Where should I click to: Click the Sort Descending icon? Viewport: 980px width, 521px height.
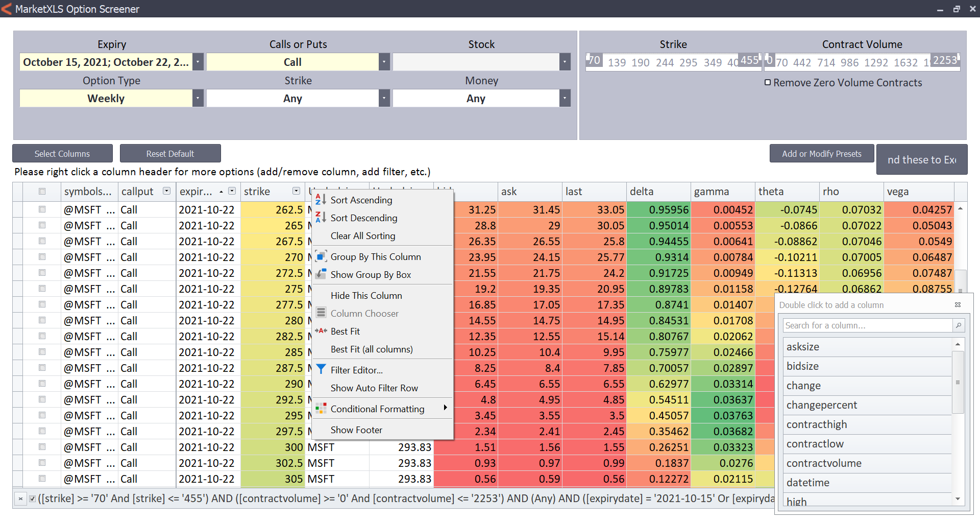(321, 218)
